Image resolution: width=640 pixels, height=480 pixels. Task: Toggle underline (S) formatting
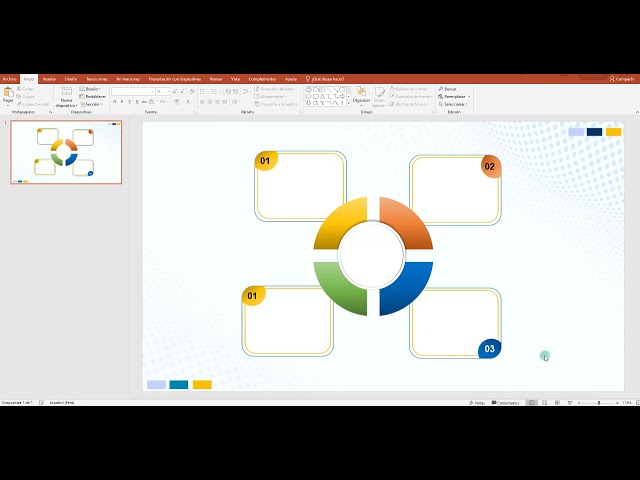click(129, 102)
